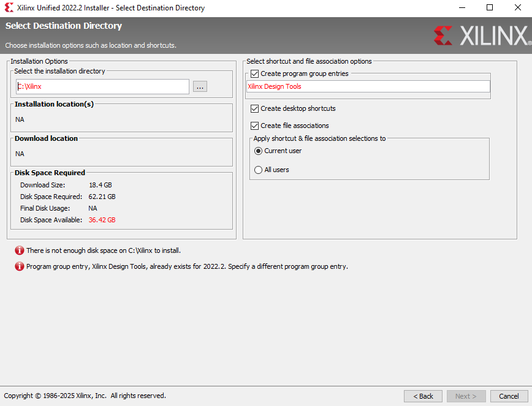Toggle Create program group entries checkbox
532x406 pixels.
(254, 73)
